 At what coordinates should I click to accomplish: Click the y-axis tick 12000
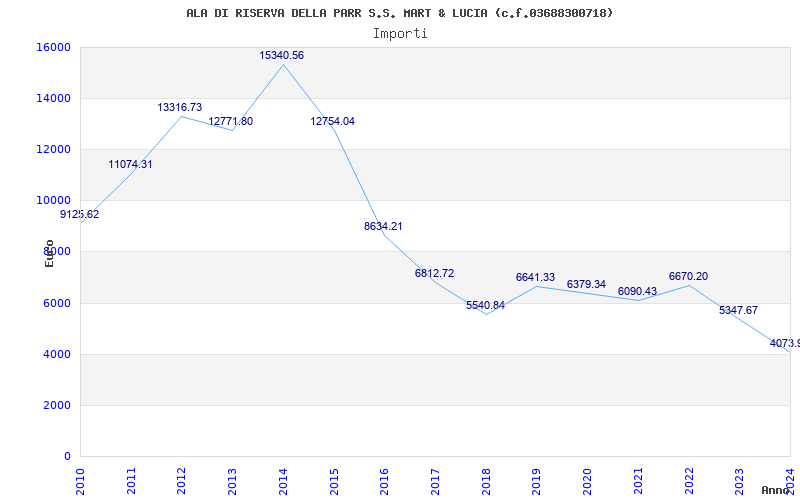tap(53, 149)
